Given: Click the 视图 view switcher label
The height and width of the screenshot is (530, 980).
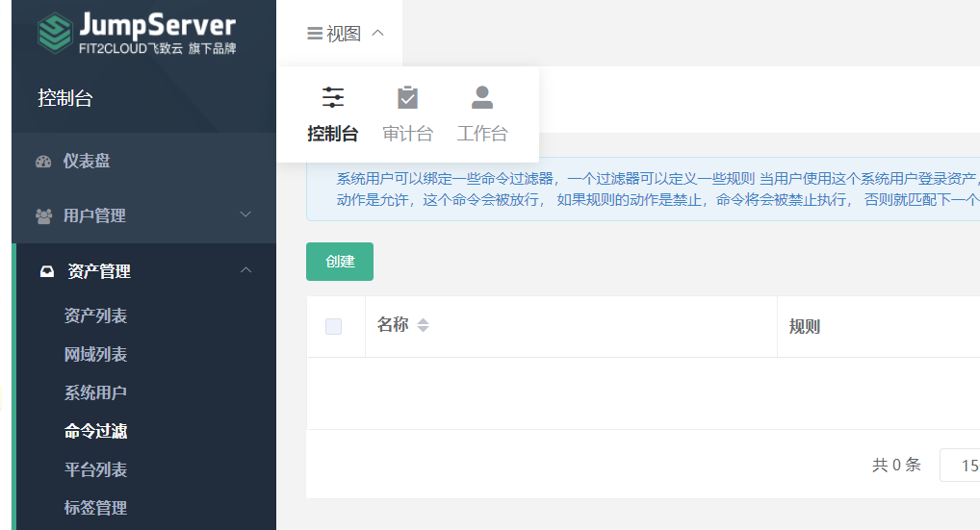Looking at the screenshot, I should pos(344,34).
